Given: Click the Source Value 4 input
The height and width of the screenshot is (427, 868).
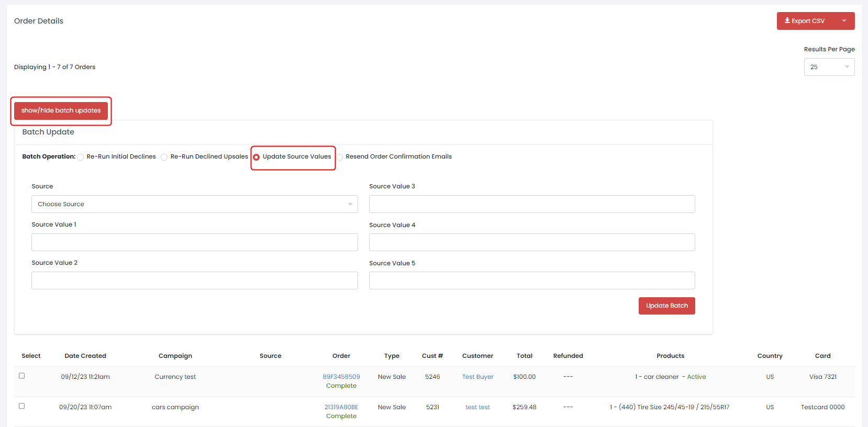Looking at the screenshot, I should pos(531,242).
